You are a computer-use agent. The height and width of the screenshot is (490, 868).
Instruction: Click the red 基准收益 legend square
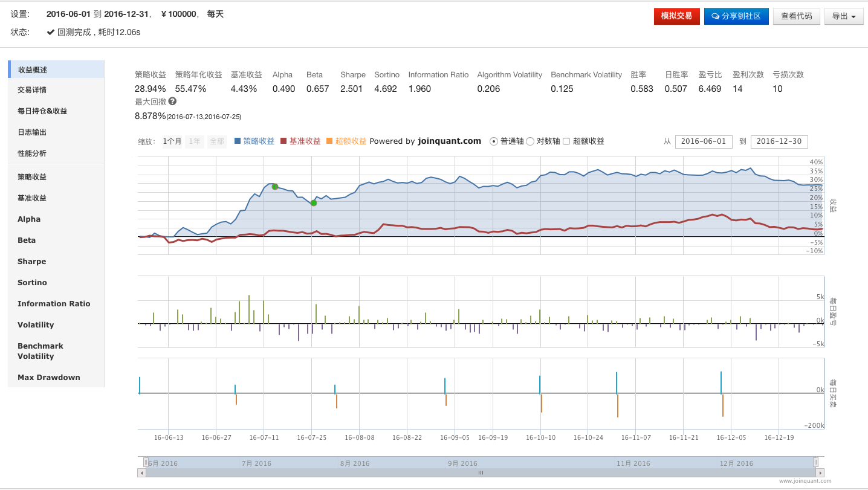283,141
